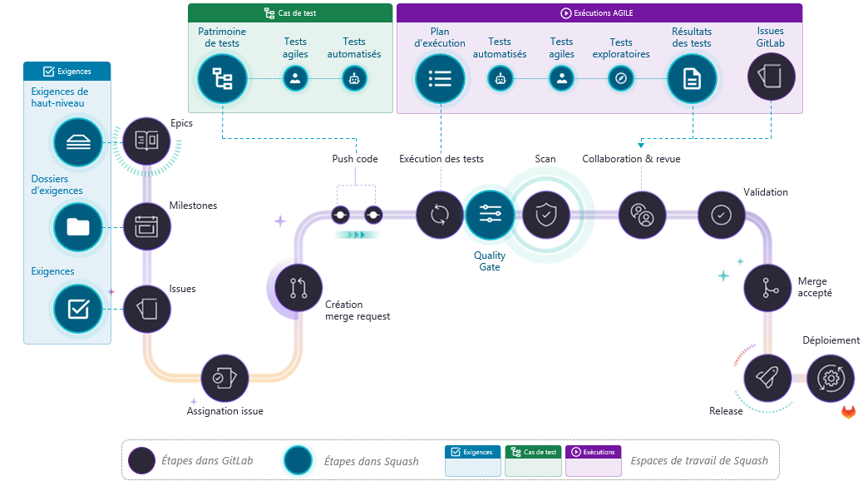Open the Cas de test panel header

pos(289,12)
